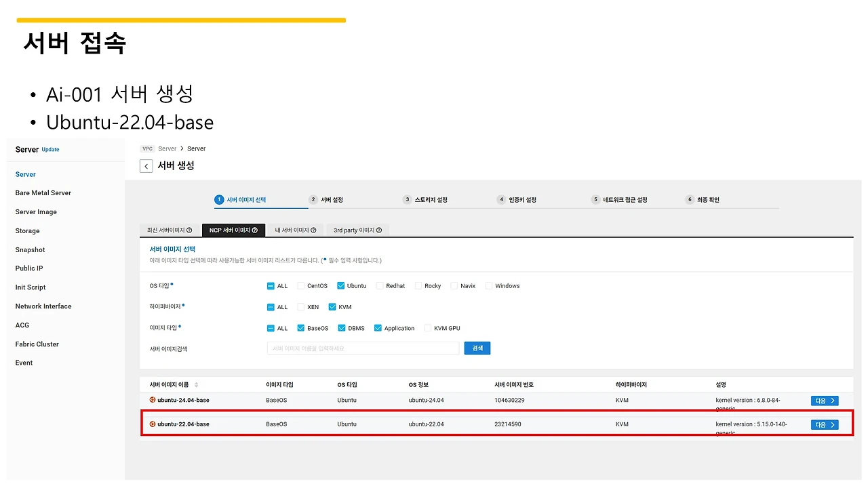Image resolution: width=868 pixels, height=488 pixels.
Task: Click image number 104630229
Action: pos(509,400)
